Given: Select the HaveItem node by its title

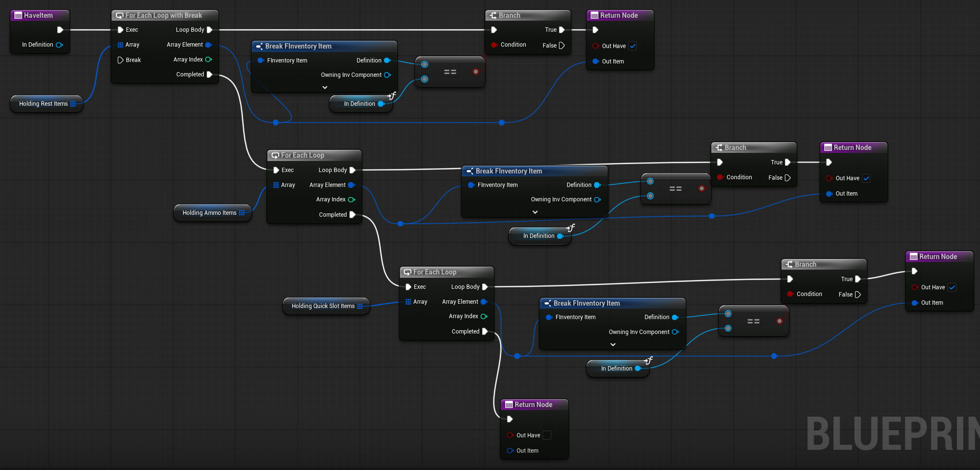Looking at the screenshot, I should point(38,15).
